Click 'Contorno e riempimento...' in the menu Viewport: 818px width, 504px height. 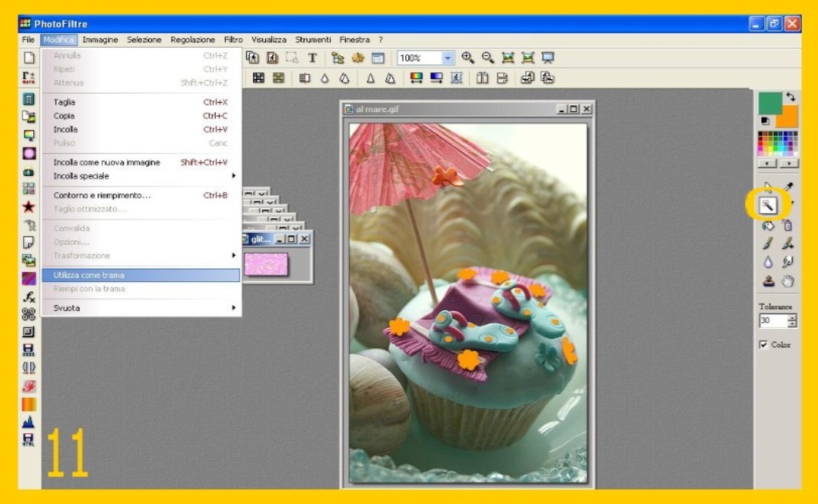[x=102, y=195]
